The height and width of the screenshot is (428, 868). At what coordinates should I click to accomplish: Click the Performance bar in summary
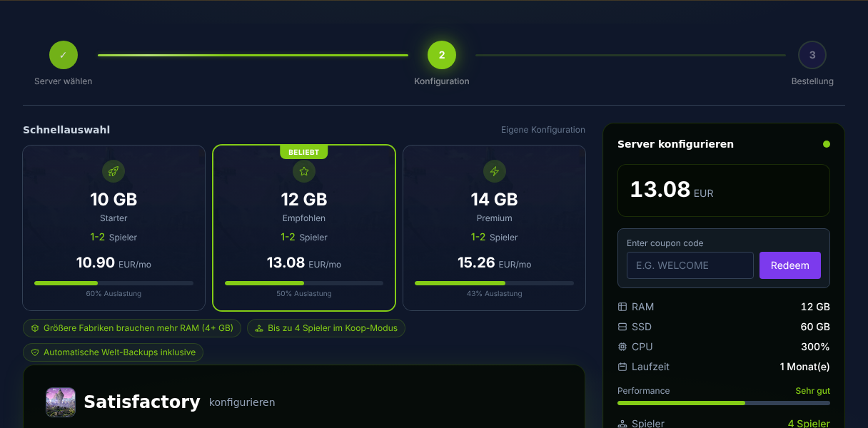[724, 403]
